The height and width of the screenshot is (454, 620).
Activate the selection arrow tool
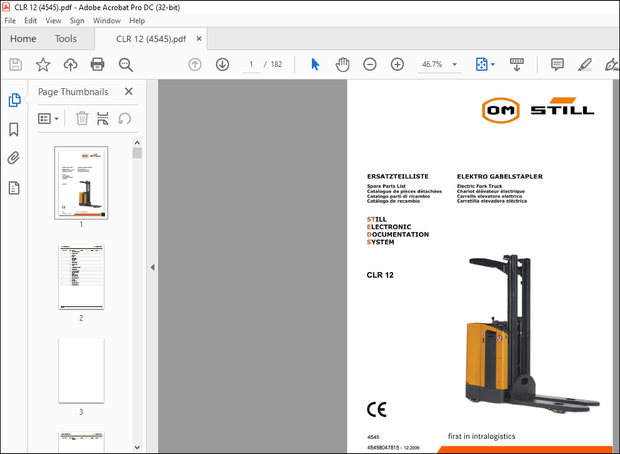tap(315, 64)
